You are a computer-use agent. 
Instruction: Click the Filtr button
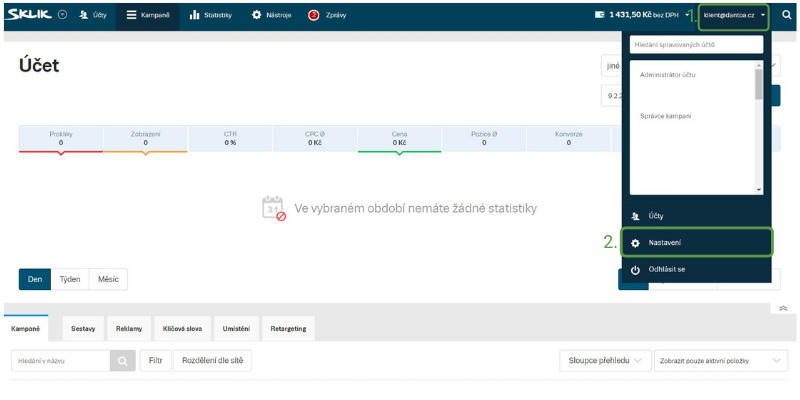[154, 361]
